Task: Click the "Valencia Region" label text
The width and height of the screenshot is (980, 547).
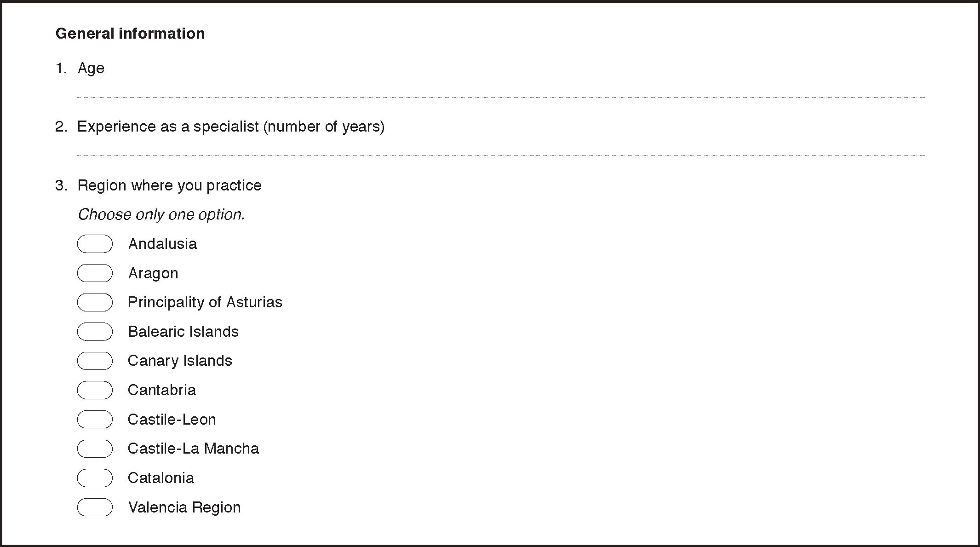Action: 184,507
